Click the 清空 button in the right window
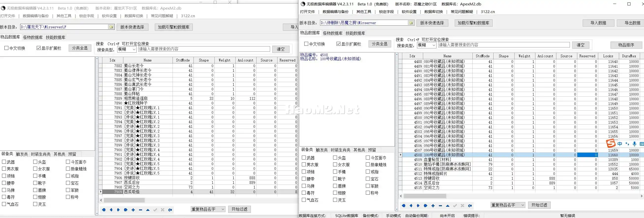This screenshot has width=644, height=218. click(x=580, y=45)
